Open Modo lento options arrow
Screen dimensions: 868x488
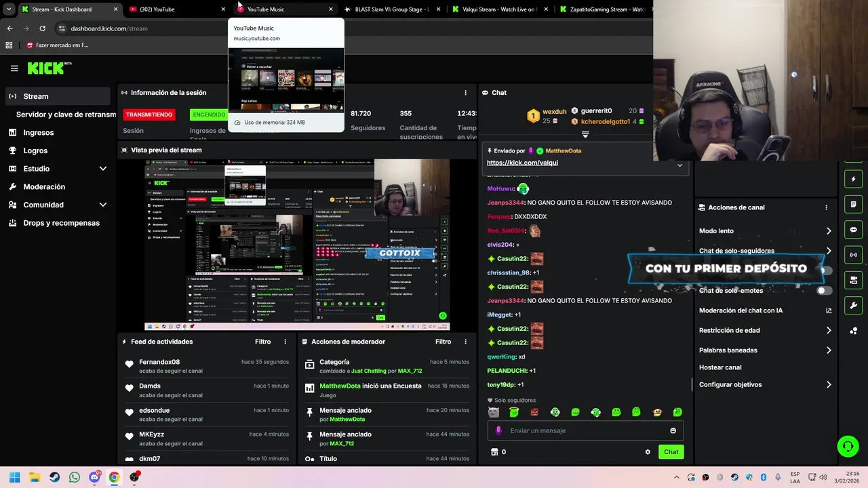(829, 231)
